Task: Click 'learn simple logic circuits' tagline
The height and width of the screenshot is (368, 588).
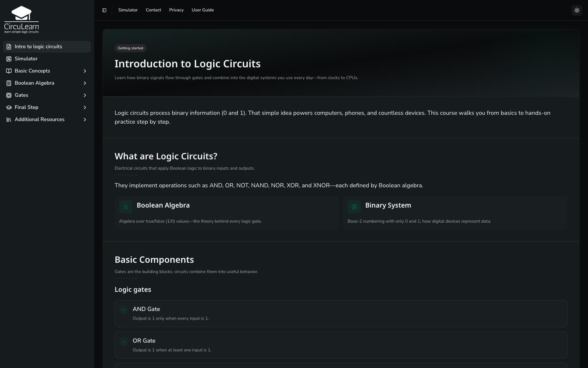Action: tap(21, 32)
